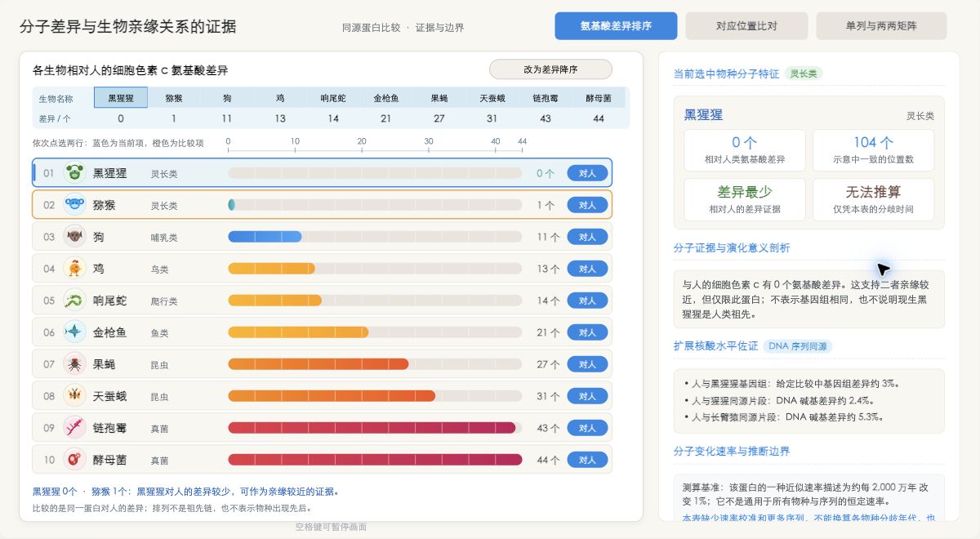This screenshot has width=980, height=539.
Task: Click 对人 button in the 狗 row
Action: coord(587,237)
